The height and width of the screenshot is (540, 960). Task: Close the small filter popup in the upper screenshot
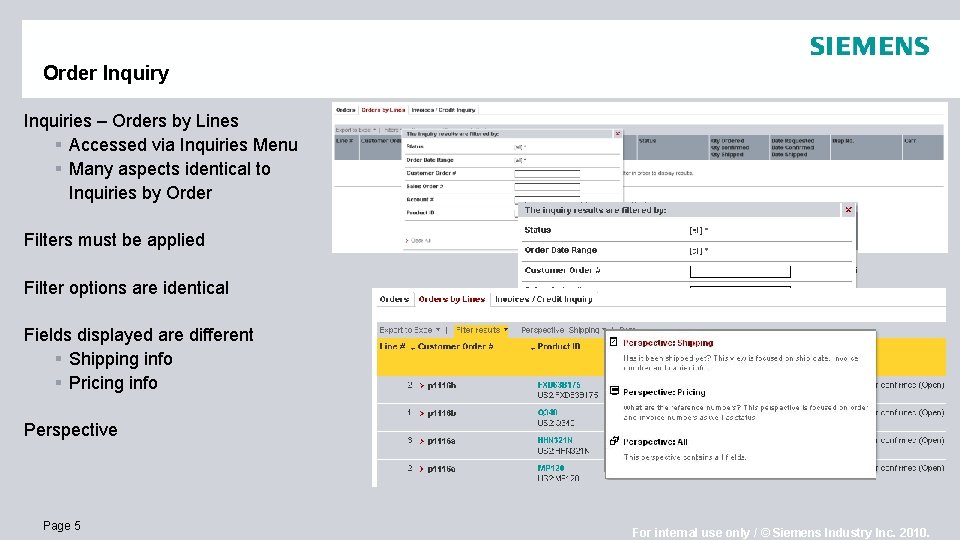pos(617,133)
